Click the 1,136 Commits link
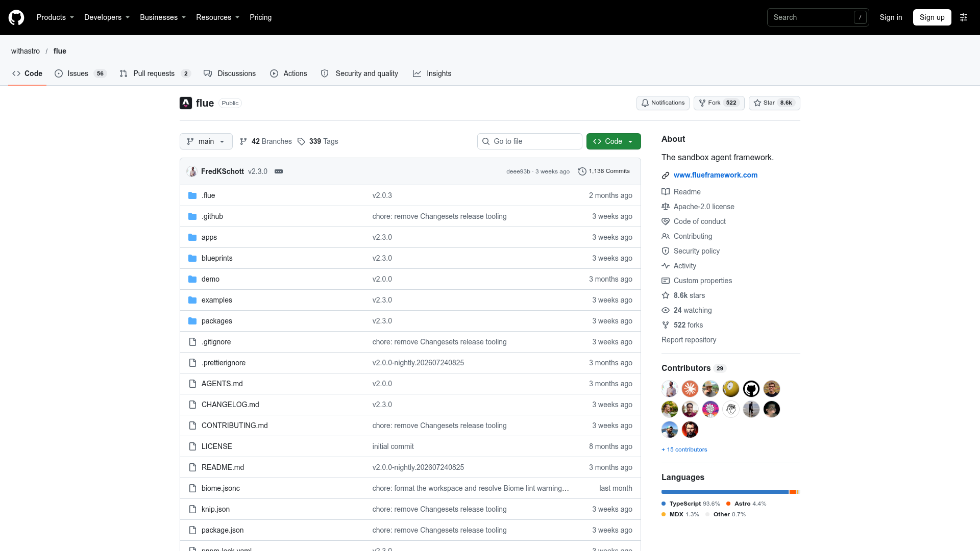Image resolution: width=980 pixels, height=551 pixels. [604, 171]
